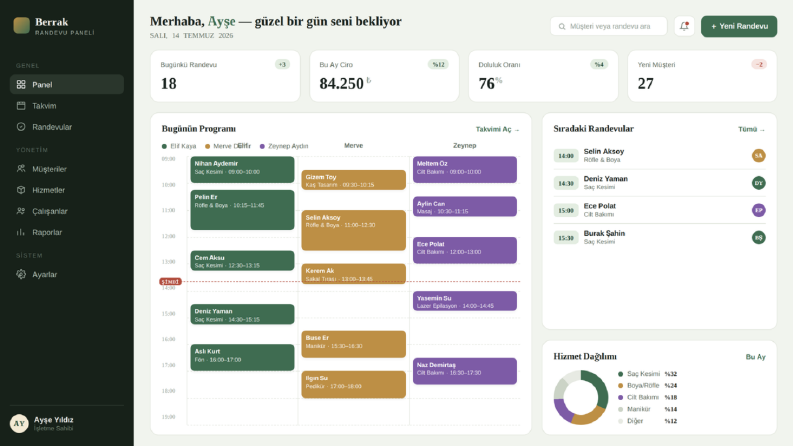Click Deniz Yaman's DY avatar
The width and height of the screenshot is (793, 446).
point(759,183)
